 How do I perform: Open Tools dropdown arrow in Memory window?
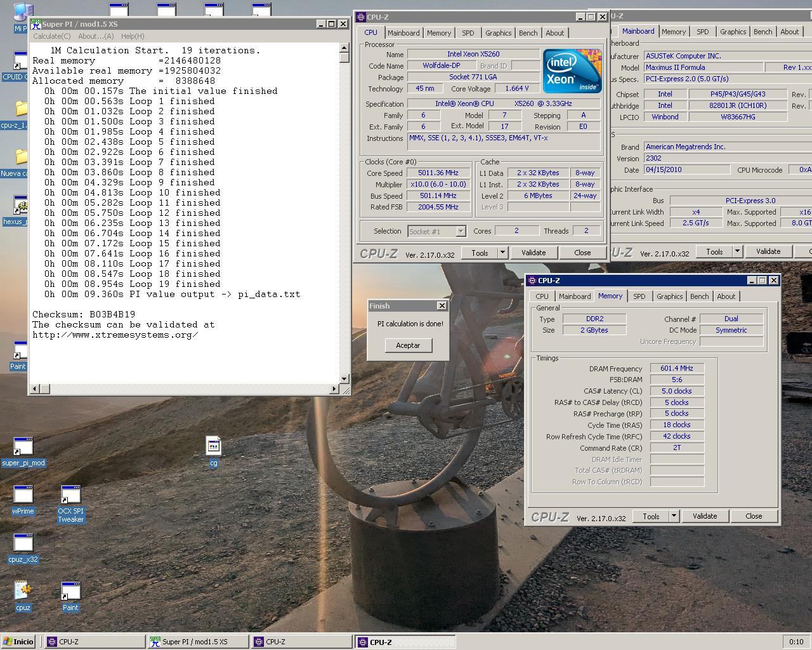(674, 516)
